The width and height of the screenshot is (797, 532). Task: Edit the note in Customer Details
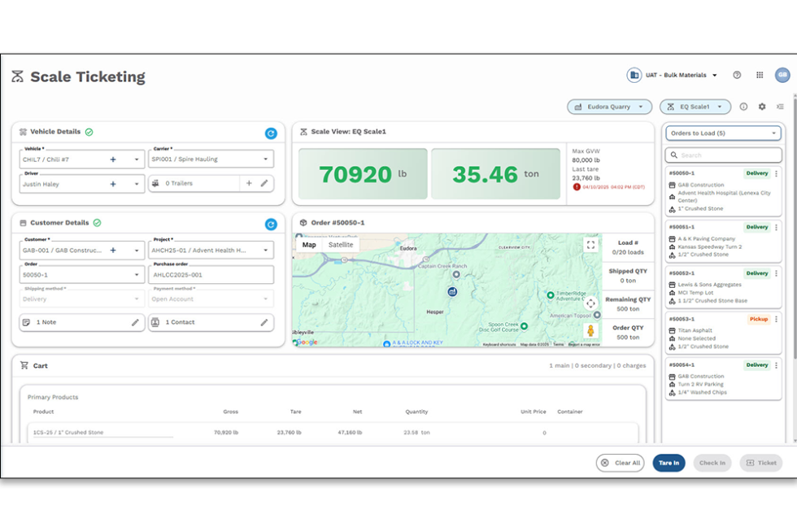click(x=136, y=322)
